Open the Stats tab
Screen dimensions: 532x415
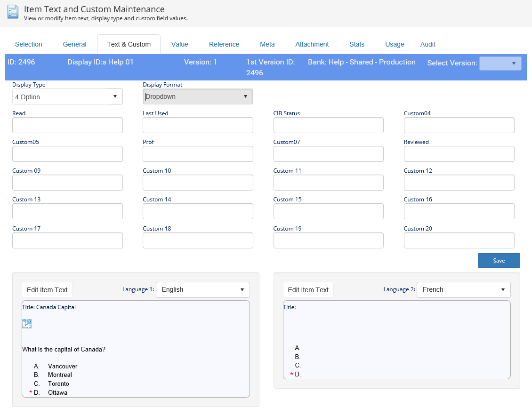[x=357, y=44]
